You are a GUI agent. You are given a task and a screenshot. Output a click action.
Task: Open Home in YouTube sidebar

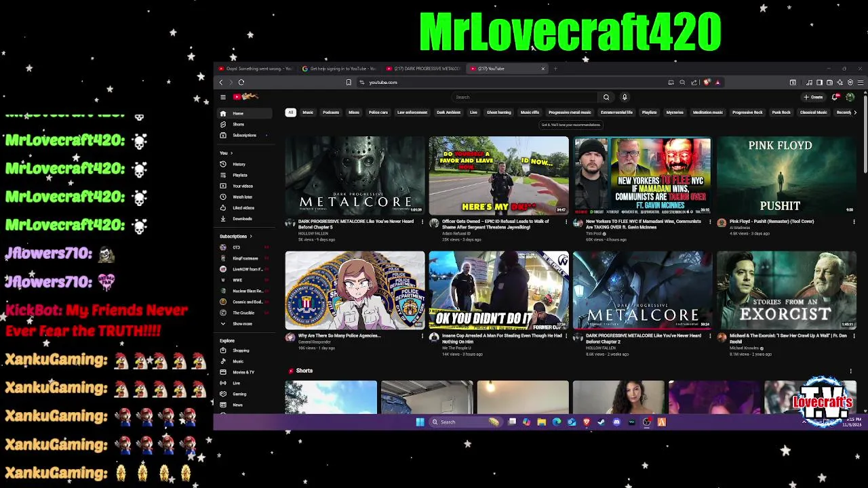tap(245, 113)
